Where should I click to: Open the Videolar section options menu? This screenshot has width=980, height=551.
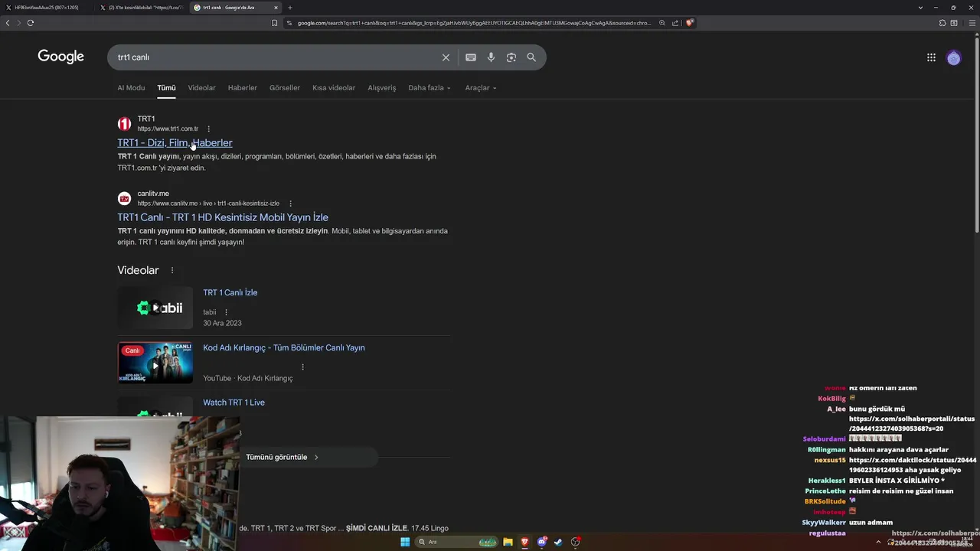(x=172, y=270)
